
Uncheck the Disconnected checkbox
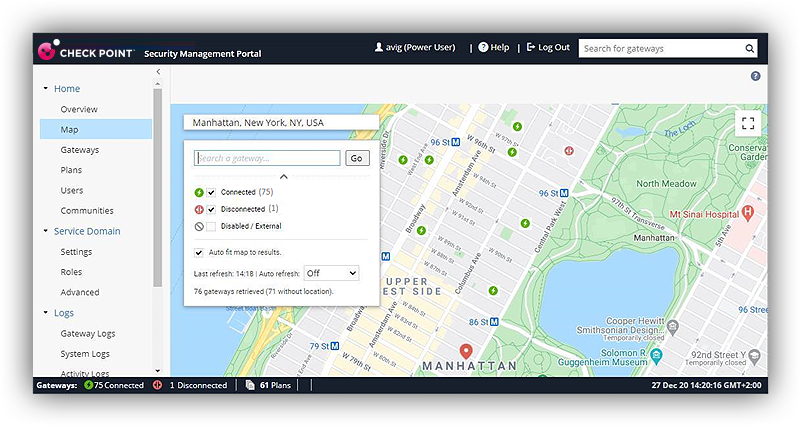pyautogui.click(x=211, y=209)
